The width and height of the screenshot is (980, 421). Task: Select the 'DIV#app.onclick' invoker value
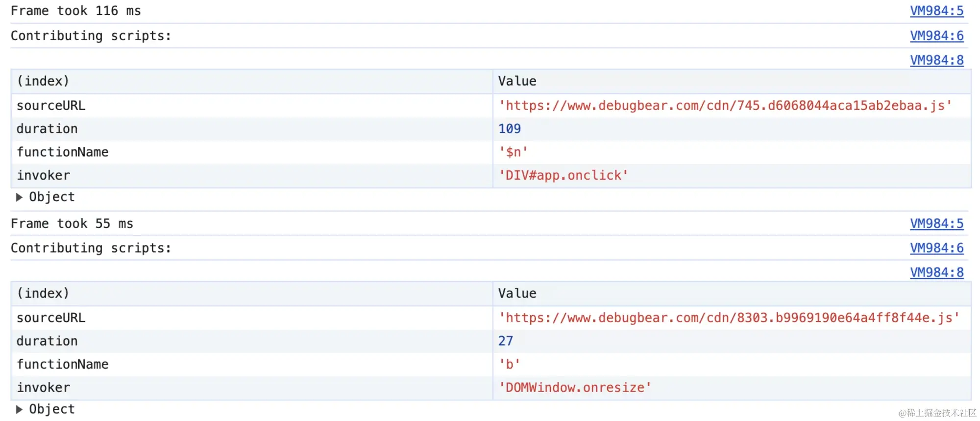click(x=563, y=175)
